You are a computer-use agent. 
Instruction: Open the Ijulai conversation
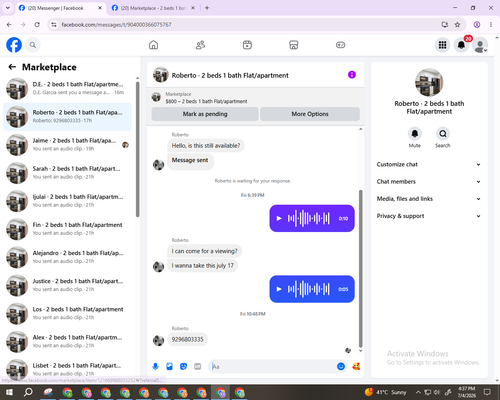click(68, 201)
